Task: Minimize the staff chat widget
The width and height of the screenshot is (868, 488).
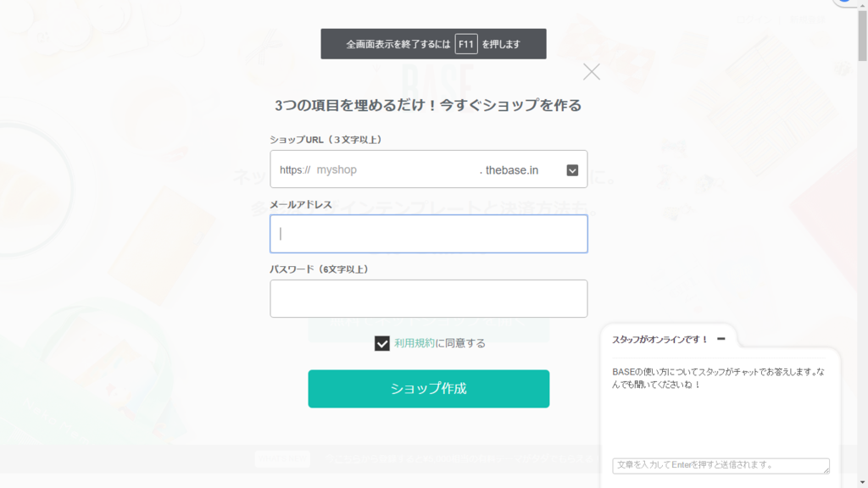Action: pyautogui.click(x=721, y=339)
